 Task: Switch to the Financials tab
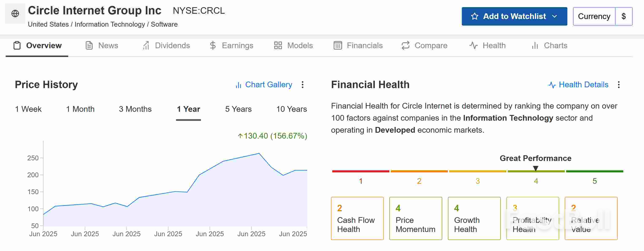pos(364,46)
